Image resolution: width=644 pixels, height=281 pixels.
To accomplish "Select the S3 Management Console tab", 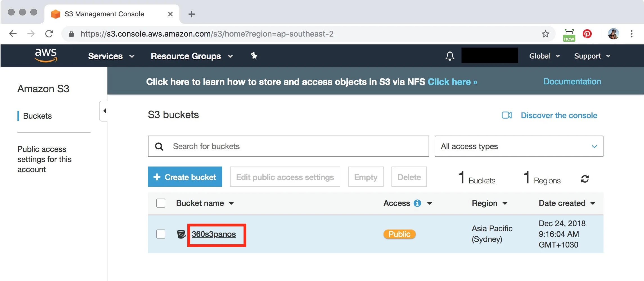I will point(112,14).
